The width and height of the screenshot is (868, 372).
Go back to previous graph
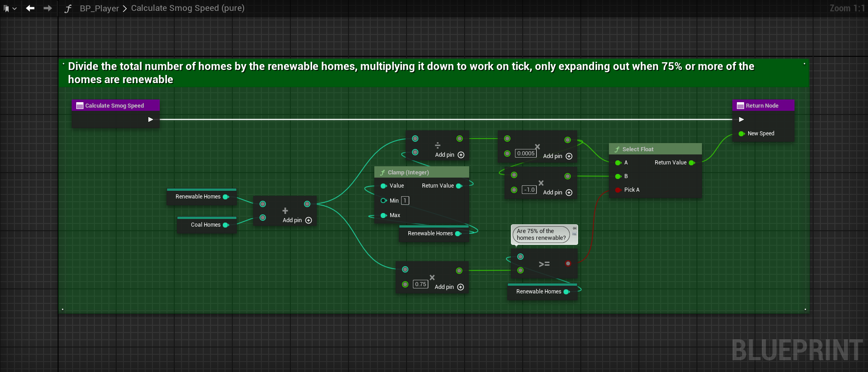point(30,8)
